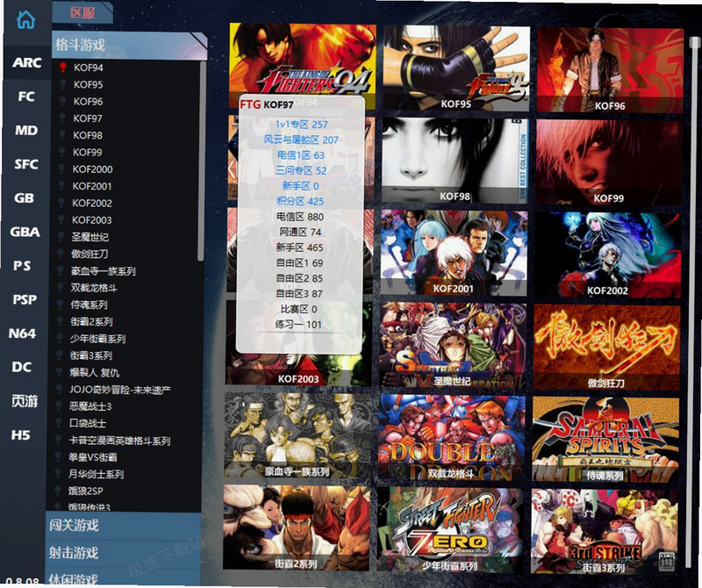Open the KOF98 game thumbnail
The image size is (702, 588).
(x=455, y=161)
